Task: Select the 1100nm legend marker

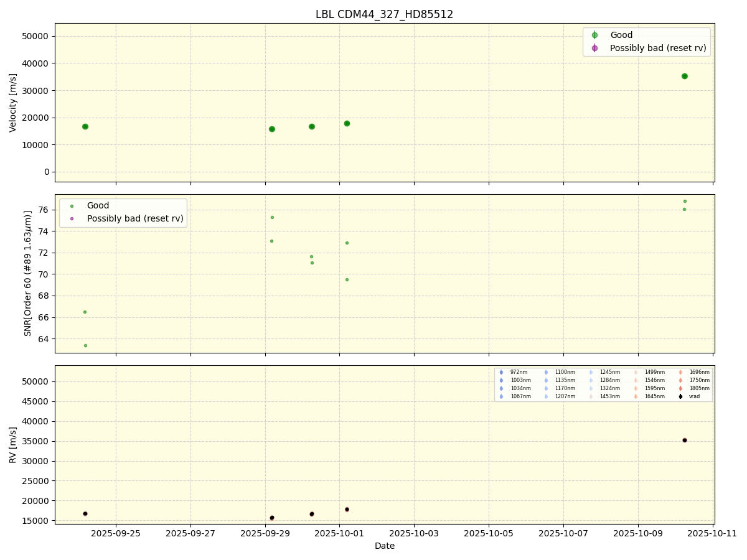Action: click(x=546, y=372)
